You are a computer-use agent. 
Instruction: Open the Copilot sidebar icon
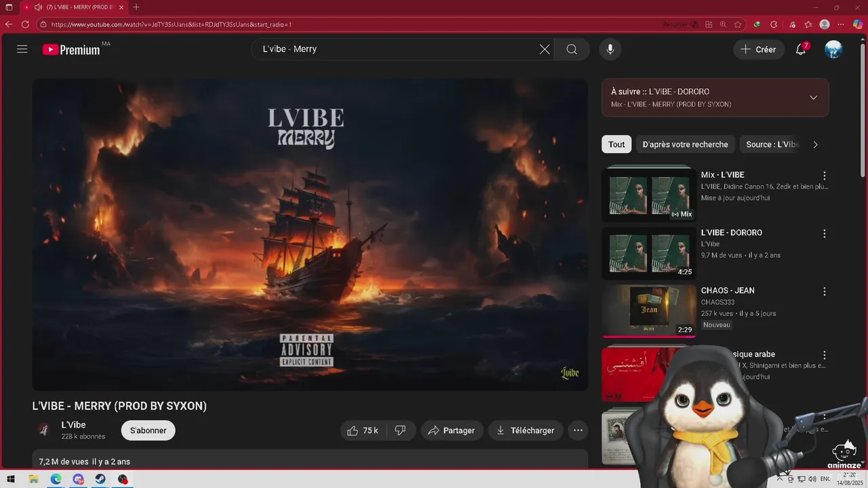[858, 24]
